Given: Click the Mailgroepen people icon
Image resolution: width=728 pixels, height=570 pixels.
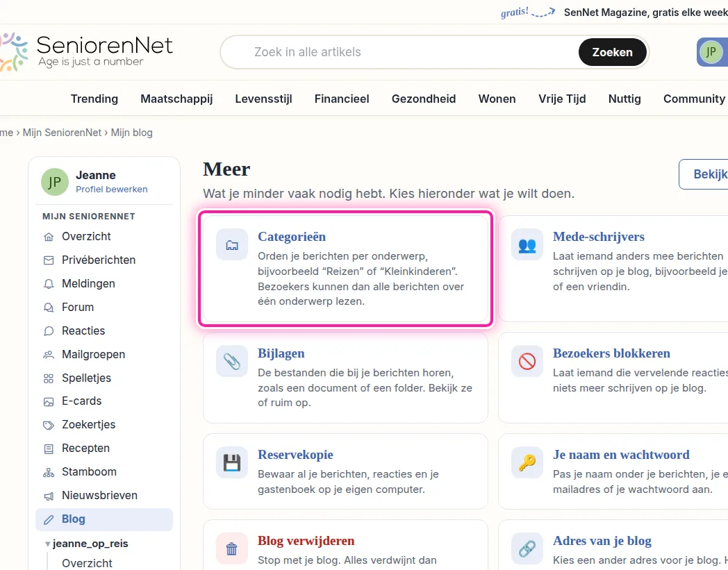Looking at the screenshot, I should (x=49, y=355).
